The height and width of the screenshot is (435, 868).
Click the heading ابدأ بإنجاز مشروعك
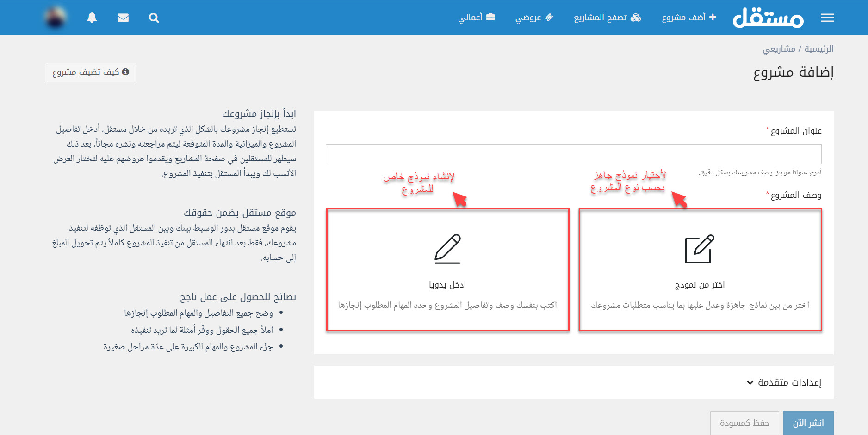[259, 114]
